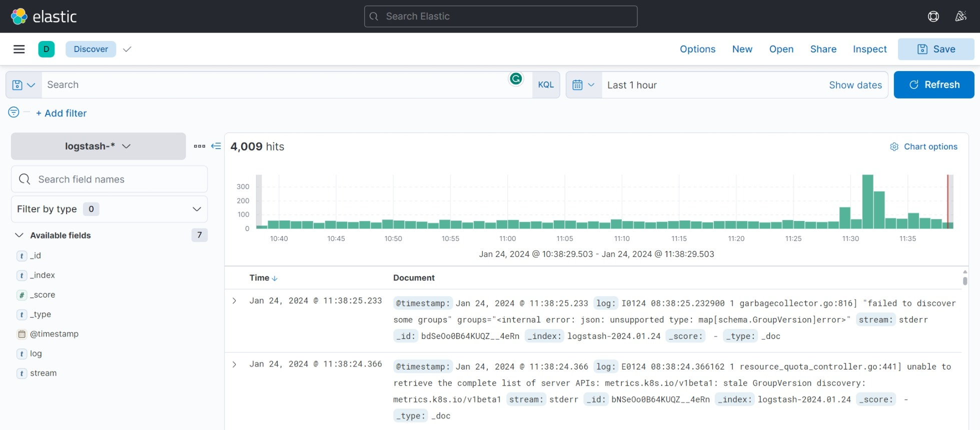980x430 pixels.
Task: Click the _id field type icon
Action: (22, 256)
